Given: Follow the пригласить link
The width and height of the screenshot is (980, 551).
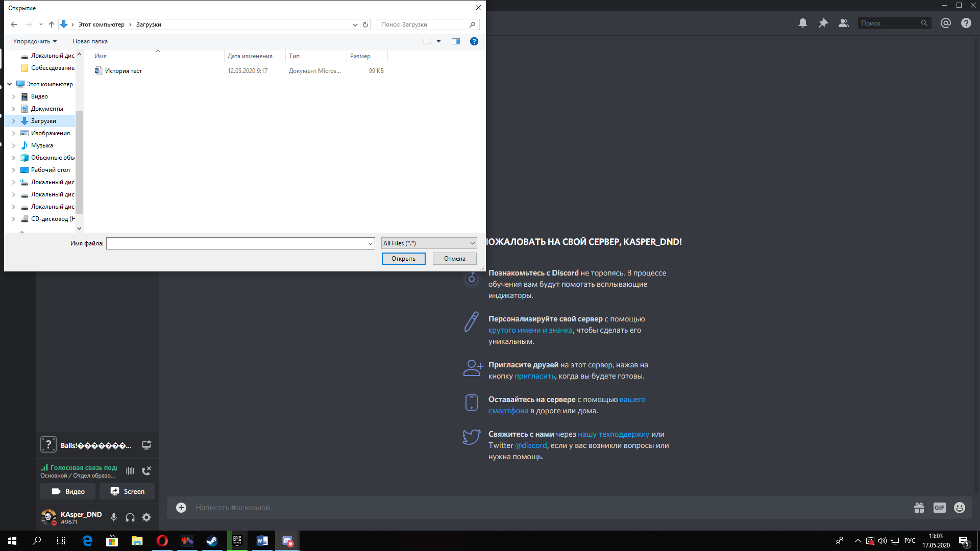Looking at the screenshot, I should (534, 376).
